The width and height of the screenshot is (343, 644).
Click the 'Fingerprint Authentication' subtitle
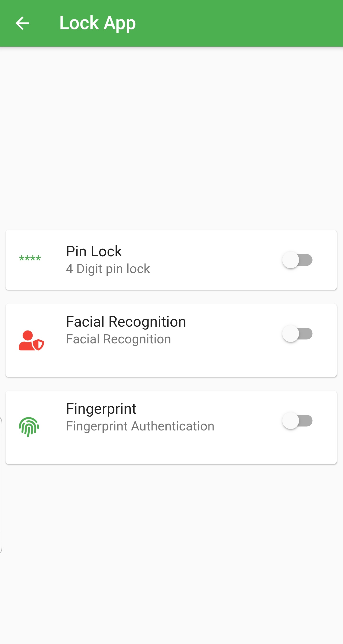click(140, 426)
